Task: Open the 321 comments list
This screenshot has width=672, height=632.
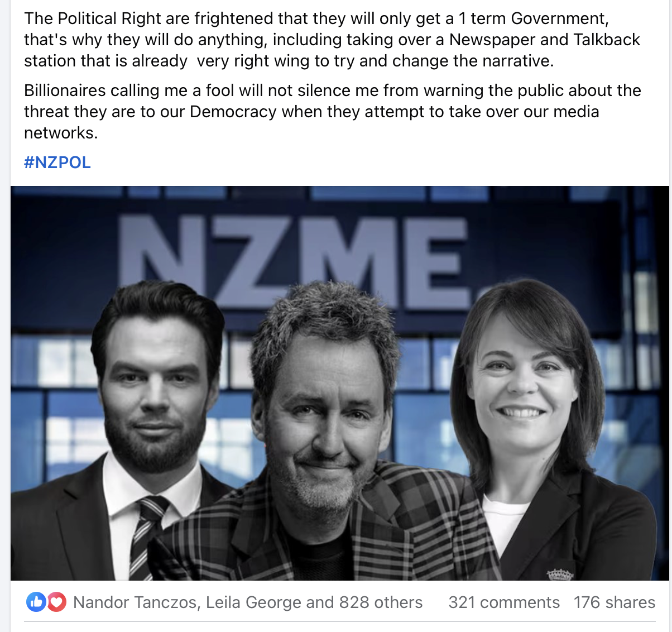Action: [504, 602]
